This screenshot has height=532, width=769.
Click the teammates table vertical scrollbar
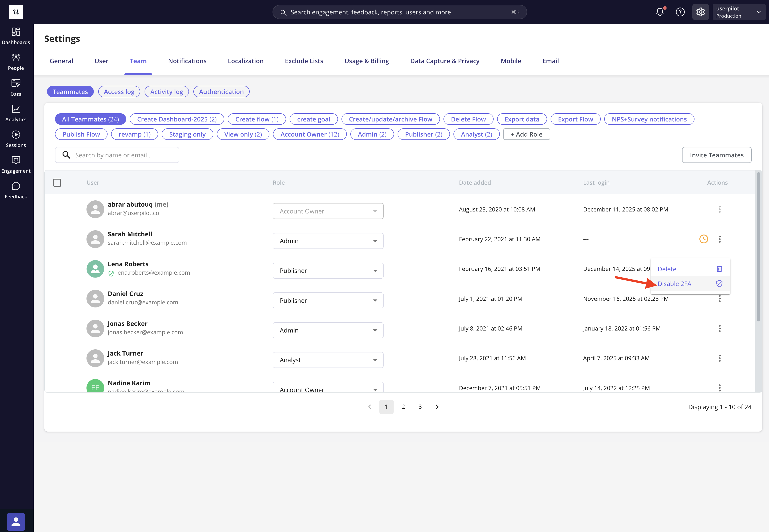tap(758, 247)
